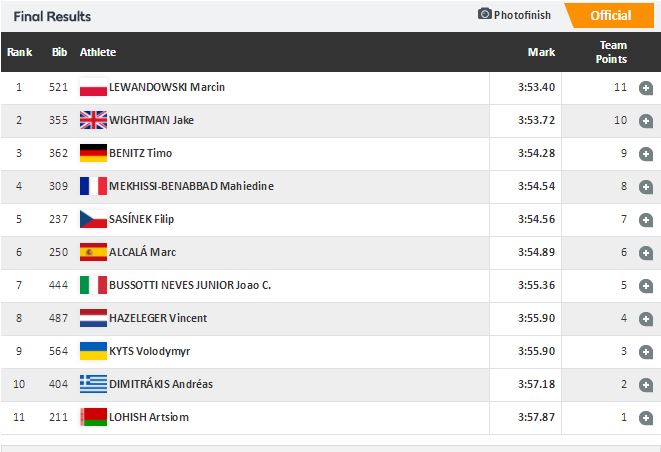Image resolution: width=661 pixels, height=452 pixels.
Task: Click the Italian flag next to Bussotti
Action: tap(93, 286)
